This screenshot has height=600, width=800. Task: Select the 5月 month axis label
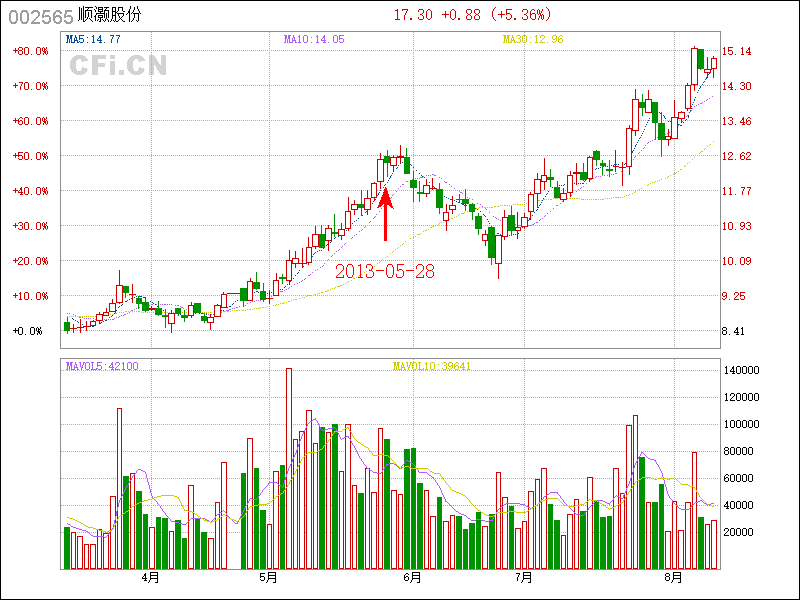click(267, 578)
